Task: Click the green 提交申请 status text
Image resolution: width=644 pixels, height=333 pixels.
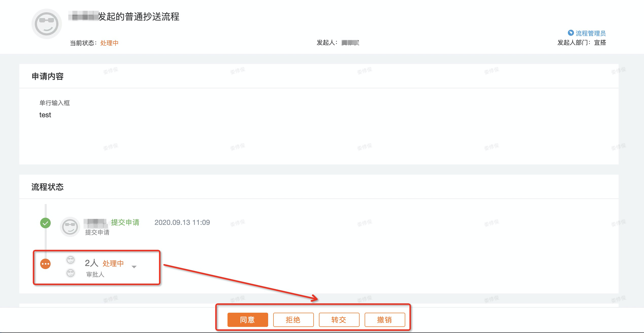Action: click(x=125, y=222)
